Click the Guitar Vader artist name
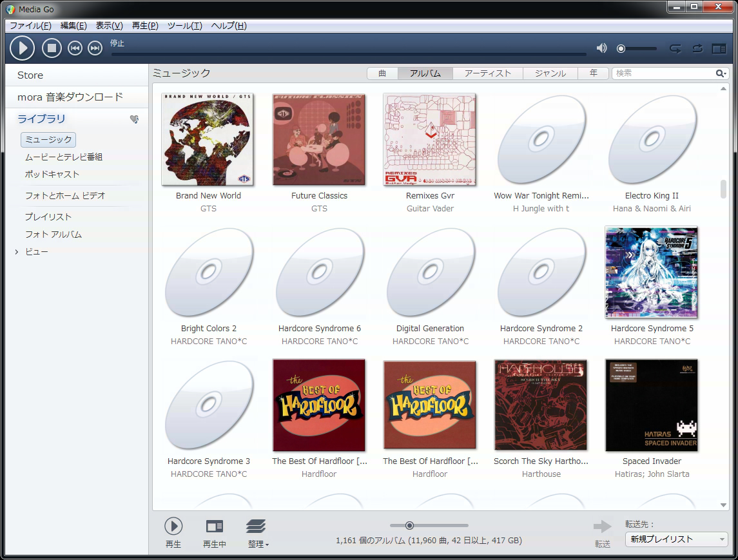 [x=430, y=209]
